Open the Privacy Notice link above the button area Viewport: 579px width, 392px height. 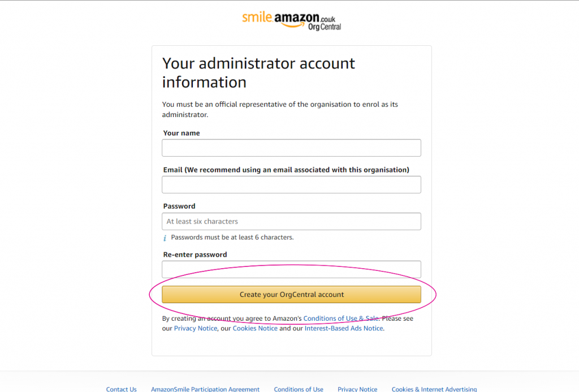pos(195,328)
